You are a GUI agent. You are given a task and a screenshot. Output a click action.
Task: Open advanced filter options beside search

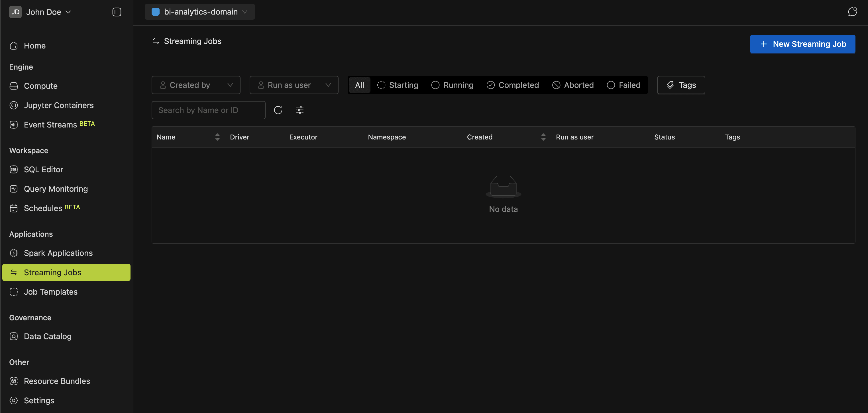[x=299, y=110]
